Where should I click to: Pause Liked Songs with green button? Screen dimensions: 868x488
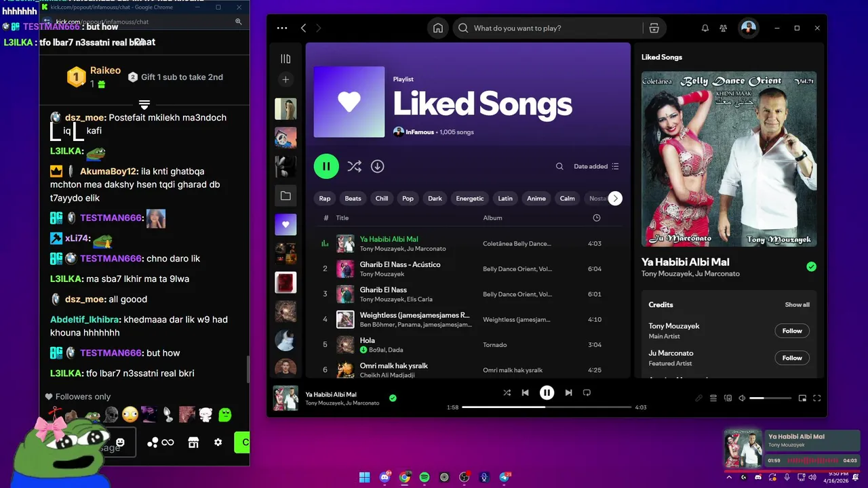pyautogui.click(x=326, y=166)
